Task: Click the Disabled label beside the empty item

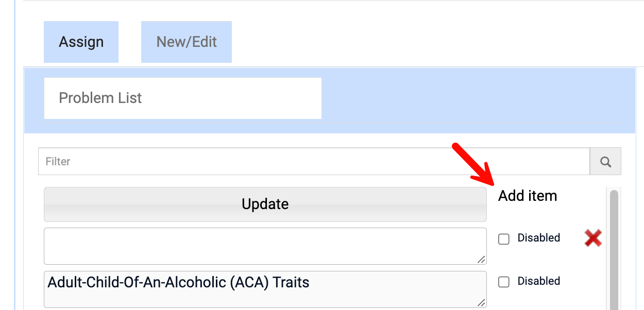Action: point(538,238)
